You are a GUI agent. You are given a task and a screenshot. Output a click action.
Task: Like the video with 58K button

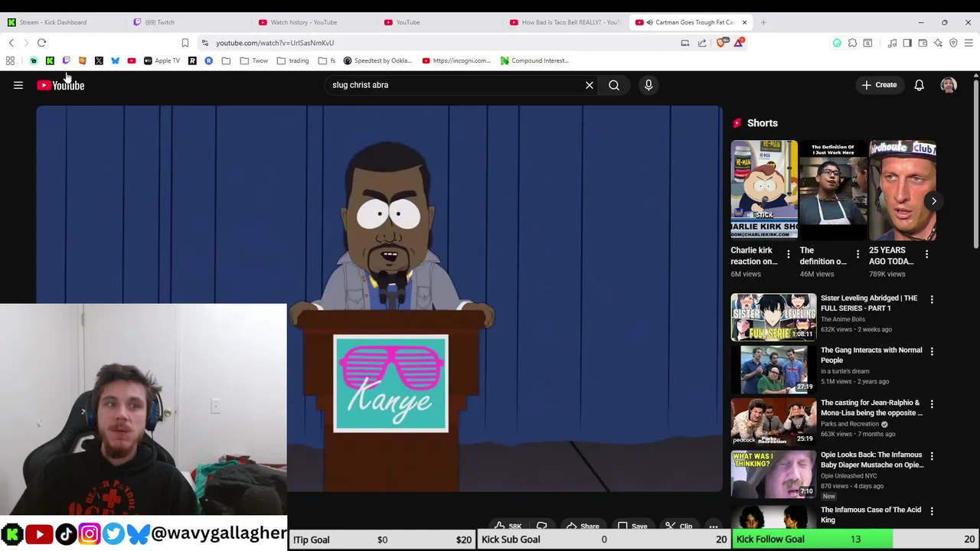coord(508,526)
